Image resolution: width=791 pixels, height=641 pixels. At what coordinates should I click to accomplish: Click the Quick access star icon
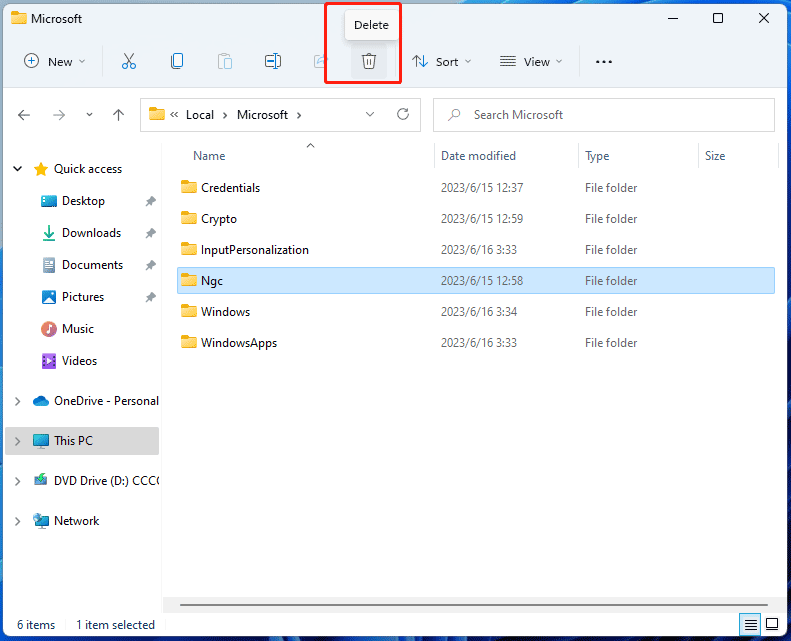(x=41, y=169)
